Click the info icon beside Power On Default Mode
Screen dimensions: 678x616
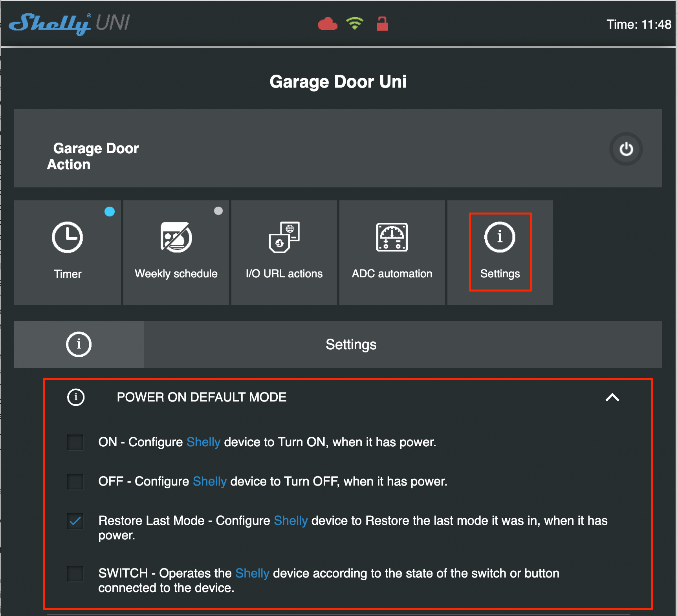[76, 397]
